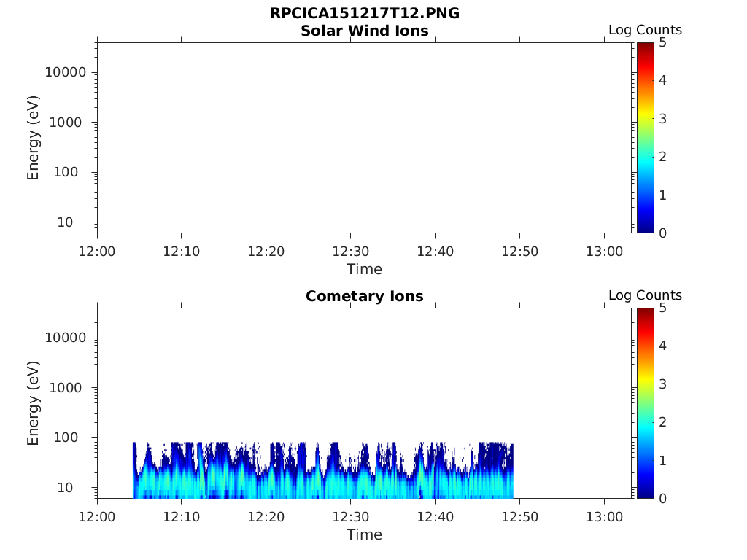
Task: Click 12:00 tick of Solar Wind plot
Action: [97, 252]
